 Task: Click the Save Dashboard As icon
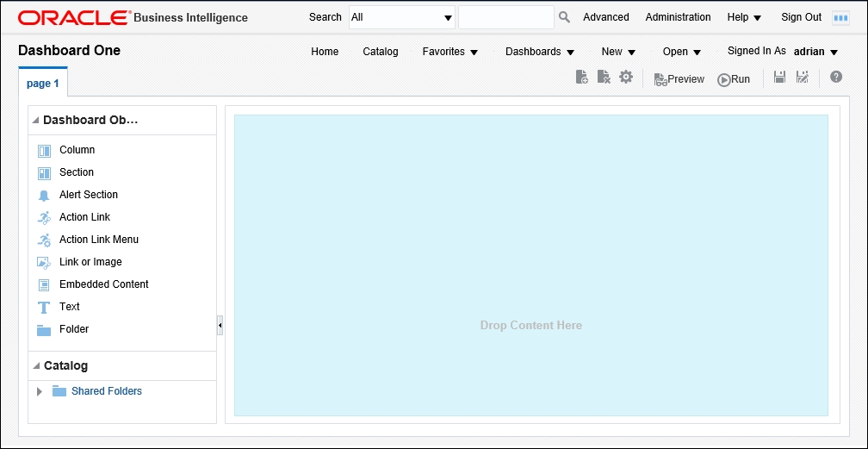tap(803, 77)
